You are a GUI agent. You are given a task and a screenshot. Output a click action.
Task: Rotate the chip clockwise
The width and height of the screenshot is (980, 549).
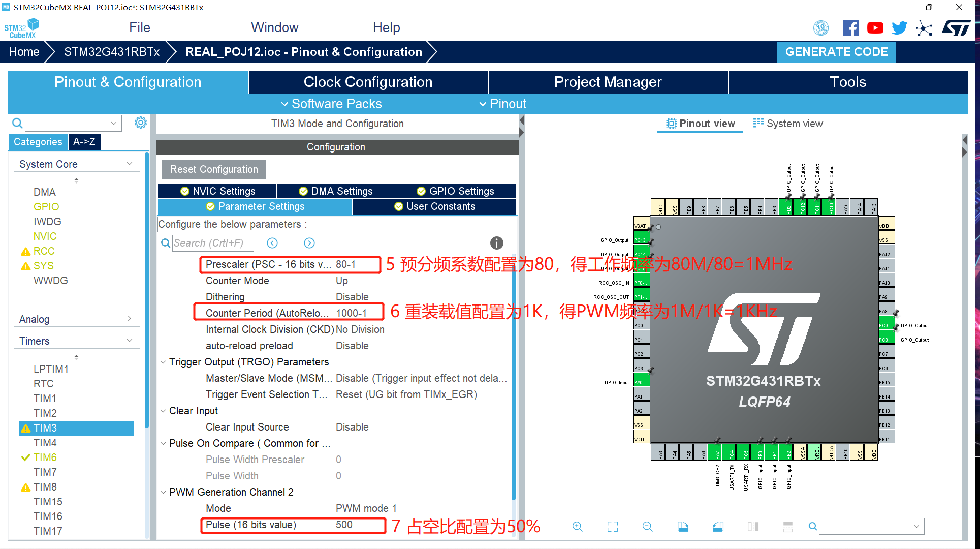coord(683,527)
